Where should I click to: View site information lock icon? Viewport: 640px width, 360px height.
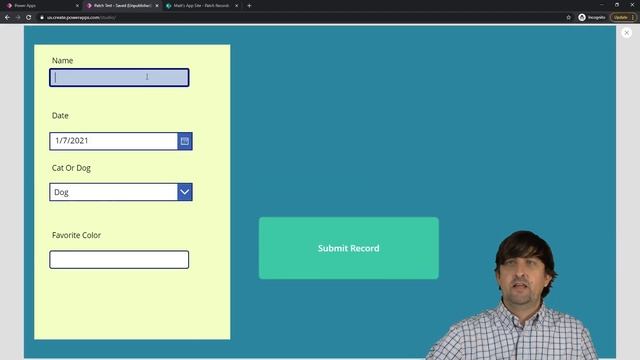coord(42,18)
